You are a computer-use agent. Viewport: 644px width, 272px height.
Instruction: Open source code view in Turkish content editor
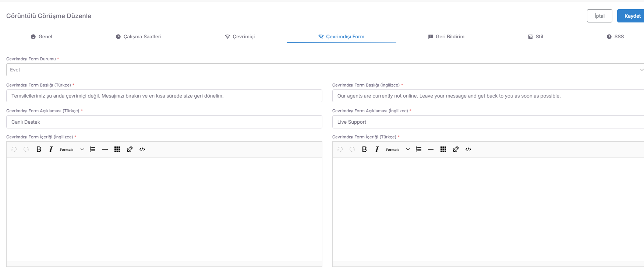pyautogui.click(x=468, y=149)
